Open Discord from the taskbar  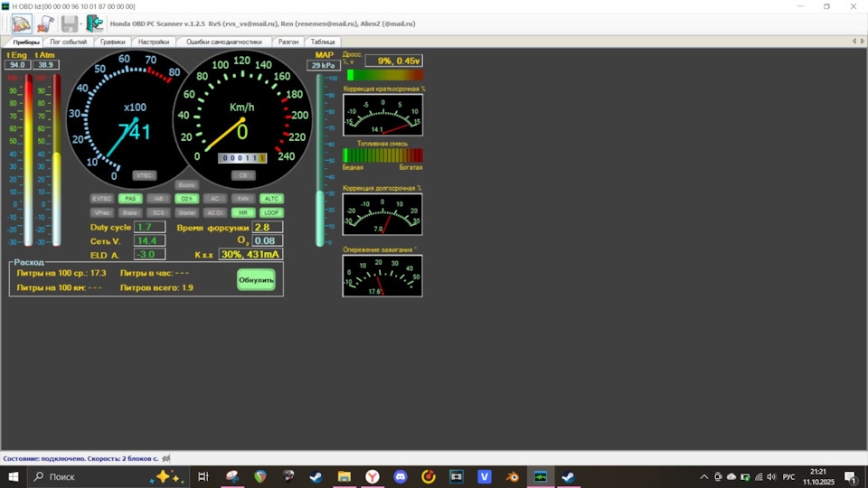click(401, 476)
